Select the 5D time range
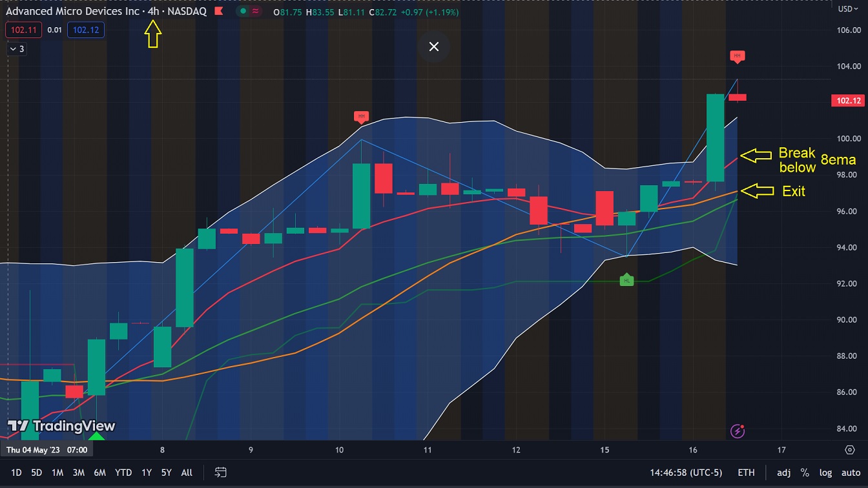 pyautogui.click(x=37, y=473)
